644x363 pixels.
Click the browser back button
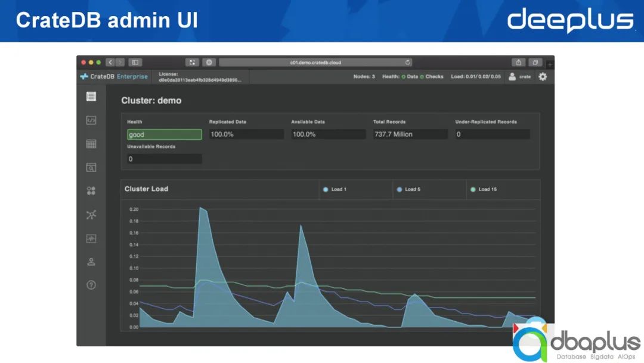tap(110, 62)
